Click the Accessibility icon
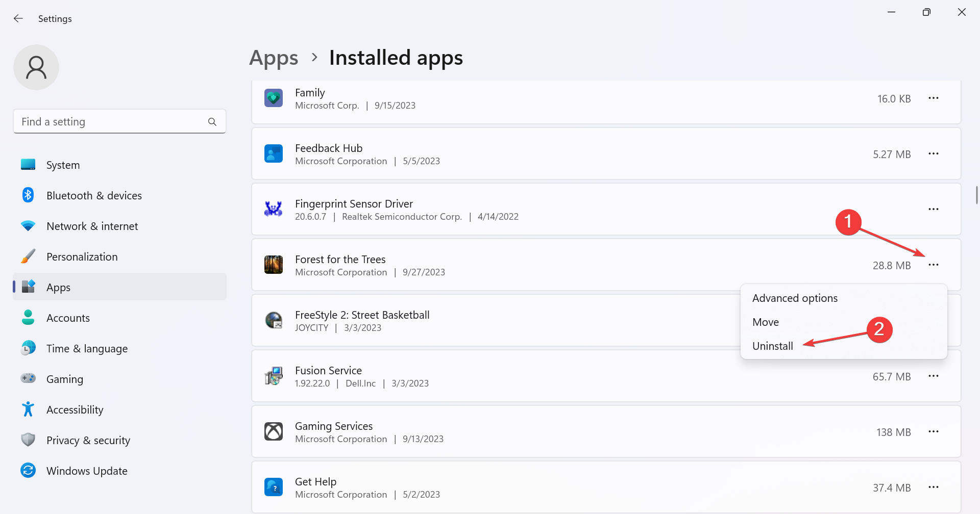The width and height of the screenshot is (980, 514). pyautogui.click(x=28, y=409)
